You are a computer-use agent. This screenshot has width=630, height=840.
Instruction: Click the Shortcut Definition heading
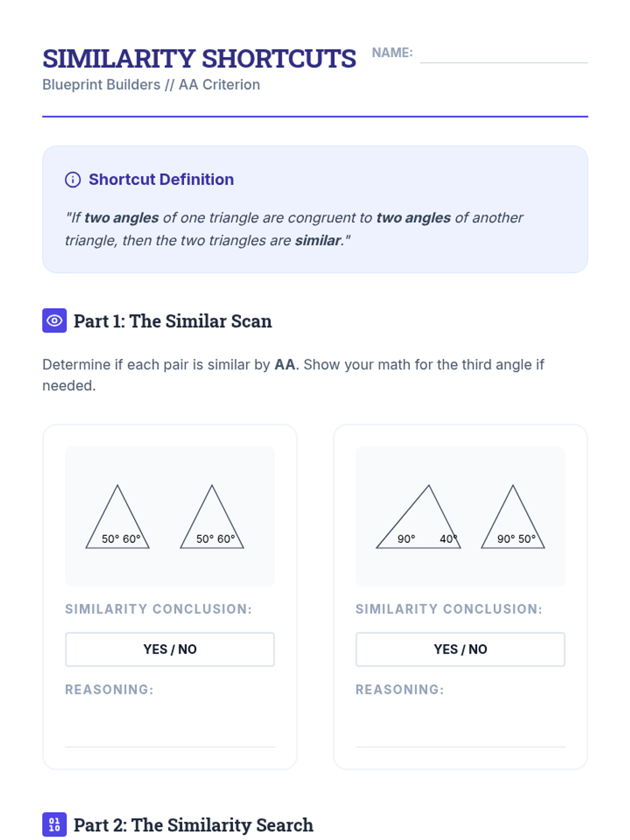pos(161,180)
